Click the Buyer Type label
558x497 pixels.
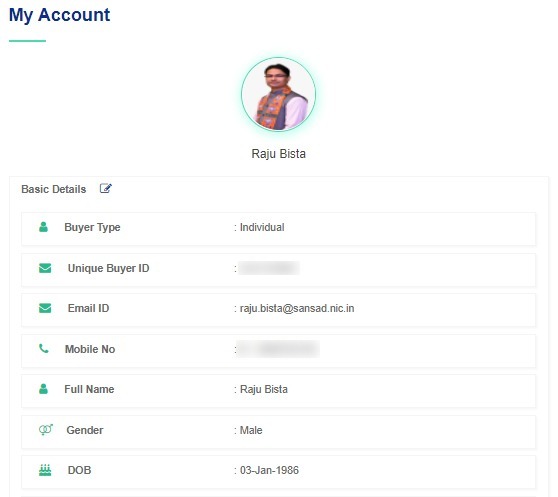coord(92,227)
